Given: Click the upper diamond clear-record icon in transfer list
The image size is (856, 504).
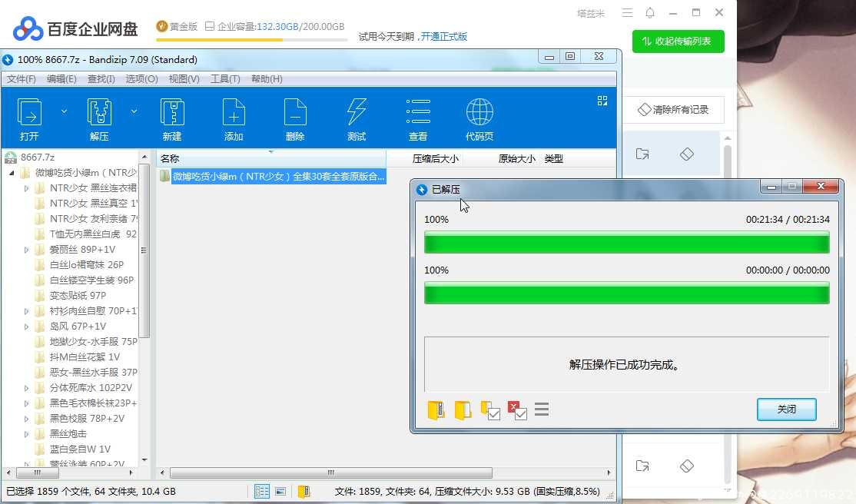Looking at the screenshot, I should (x=687, y=154).
